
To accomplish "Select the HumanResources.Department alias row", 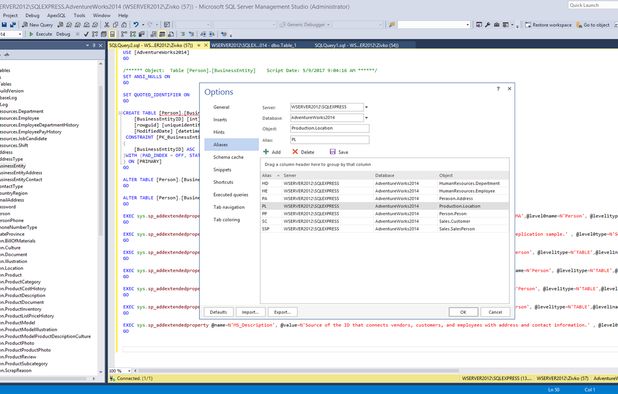I will tap(384, 183).
